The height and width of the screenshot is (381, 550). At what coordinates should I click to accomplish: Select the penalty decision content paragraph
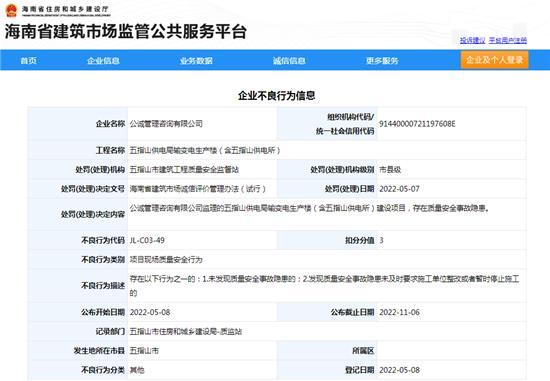tap(309, 208)
